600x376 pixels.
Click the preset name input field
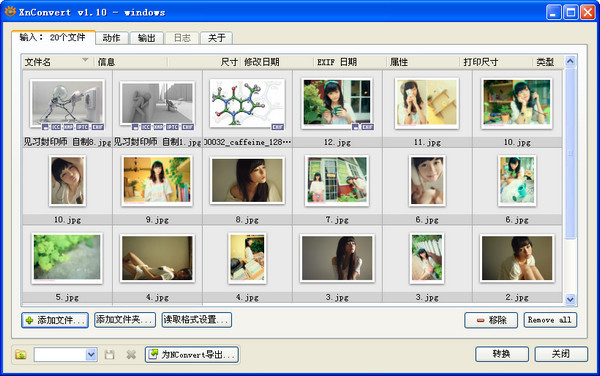point(60,355)
